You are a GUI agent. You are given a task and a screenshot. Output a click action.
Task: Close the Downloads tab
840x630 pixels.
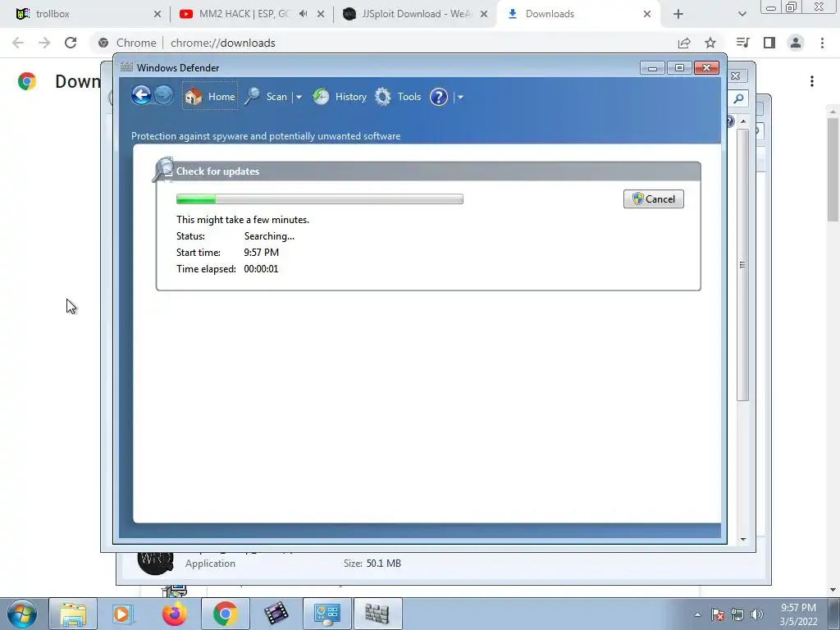pyautogui.click(x=647, y=14)
